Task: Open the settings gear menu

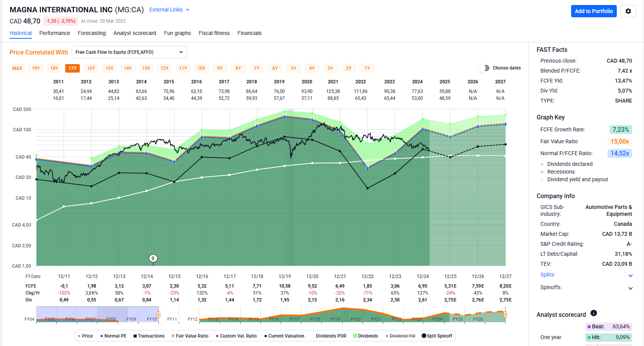Action: [628, 11]
